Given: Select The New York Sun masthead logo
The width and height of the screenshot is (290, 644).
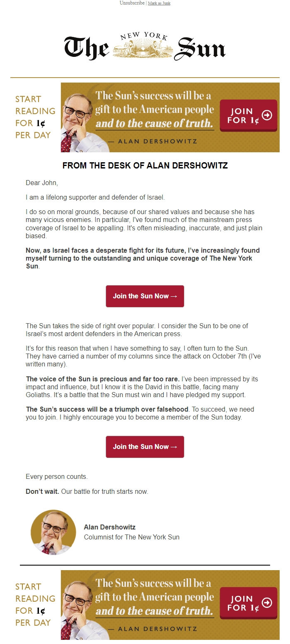Looking at the screenshot, I should coord(145,46).
